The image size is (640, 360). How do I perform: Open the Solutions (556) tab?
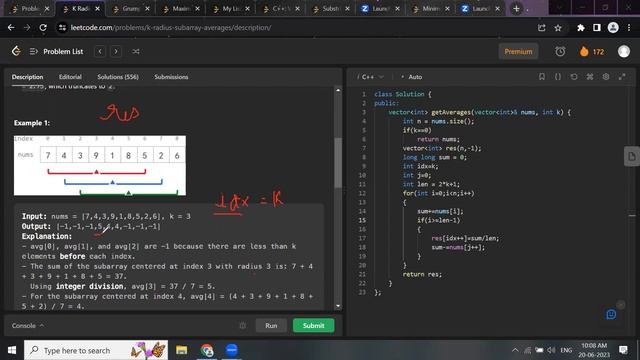[118, 77]
